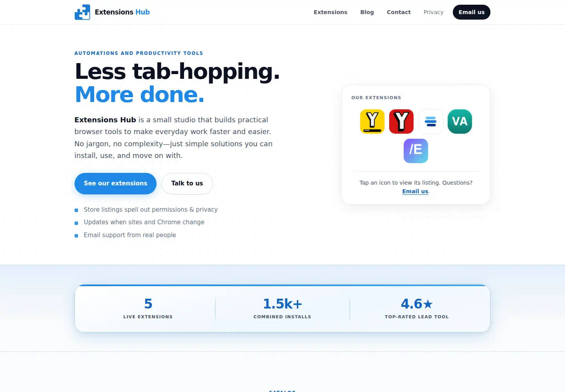The height and width of the screenshot is (392, 565).
Task: Click 'Updates when sites and Chrome change'
Action: (x=144, y=222)
